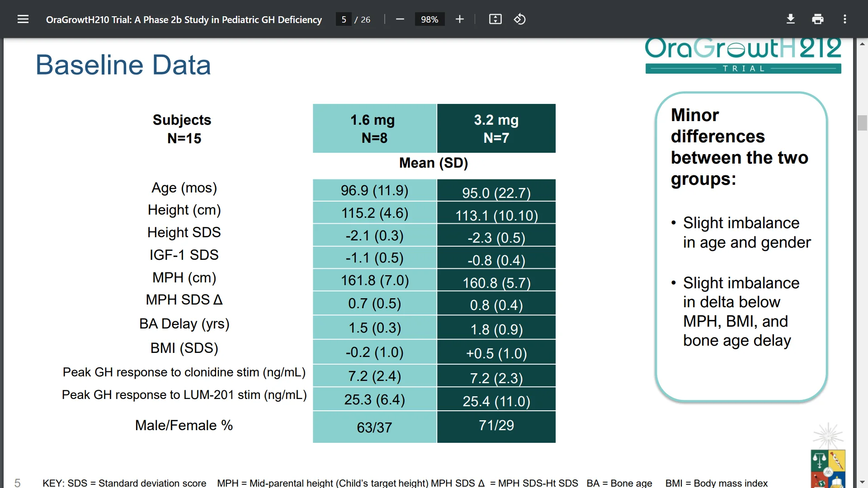The image size is (868, 488).
Task: Click the total pages 26 indicator
Action: (x=365, y=19)
